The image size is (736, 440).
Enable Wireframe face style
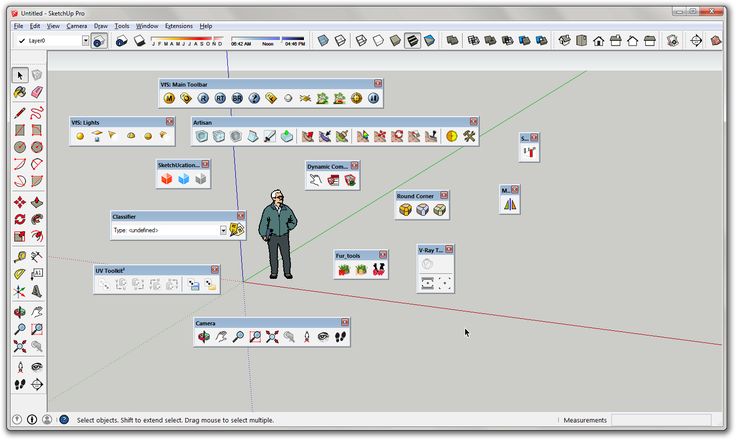tap(361, 41)
